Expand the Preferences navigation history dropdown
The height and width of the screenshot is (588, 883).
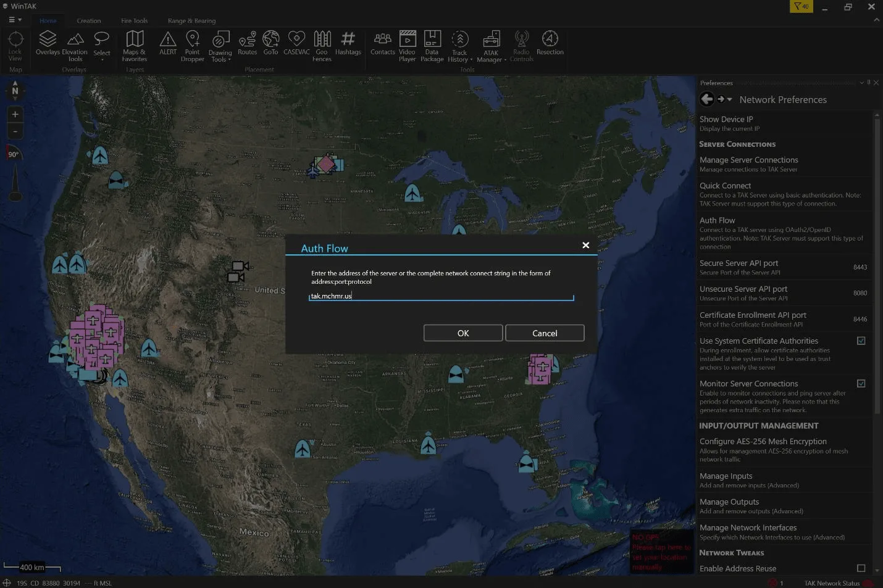pyautogui.click(x=730, y=99)
